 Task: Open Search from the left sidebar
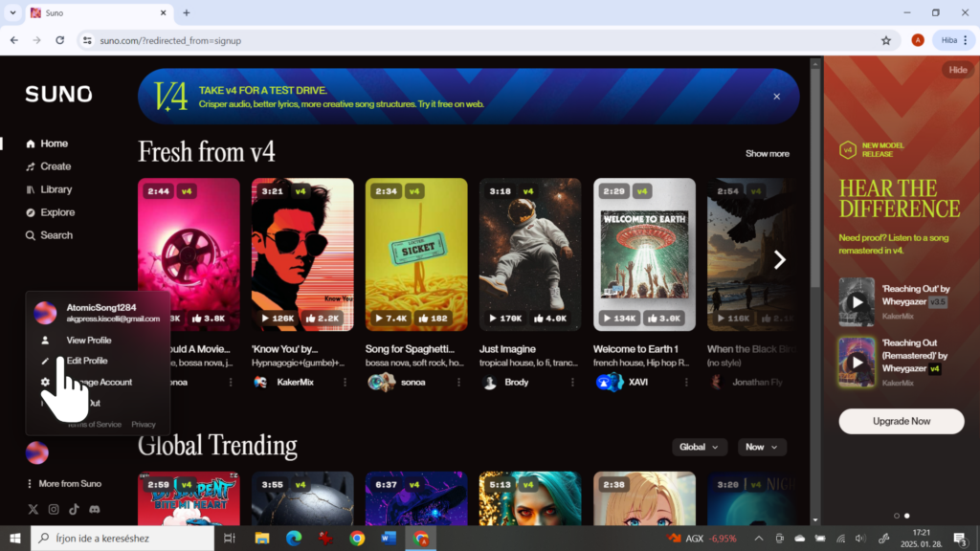coord(56,235)
